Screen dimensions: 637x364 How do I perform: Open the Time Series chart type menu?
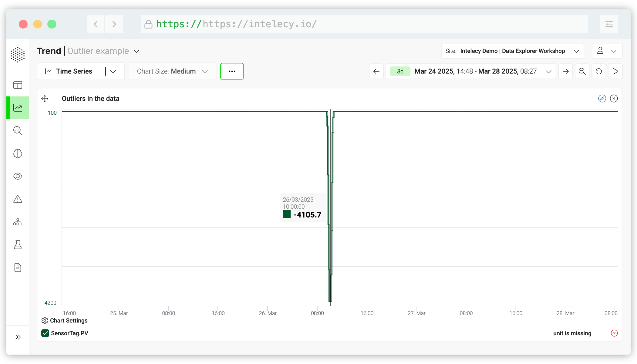pyautogui.click(x=113, y=72)
